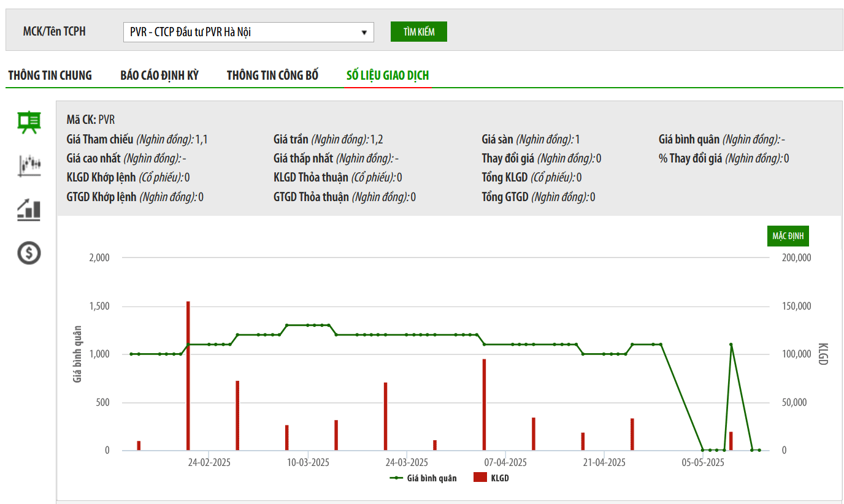Open the BÁO CÁO ĐỊNH KỲ tab
The height and width of the screenshot is (504, 844).
click(159, 75)
